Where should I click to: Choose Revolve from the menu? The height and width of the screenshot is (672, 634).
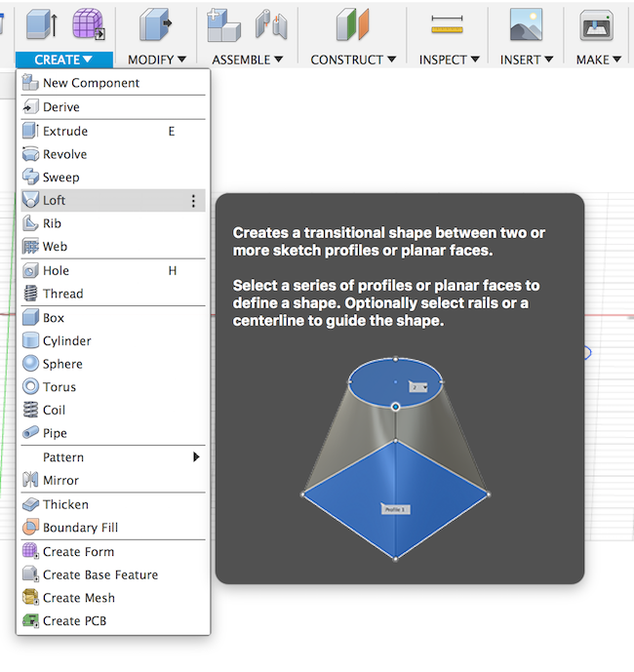tap(113, 154)
